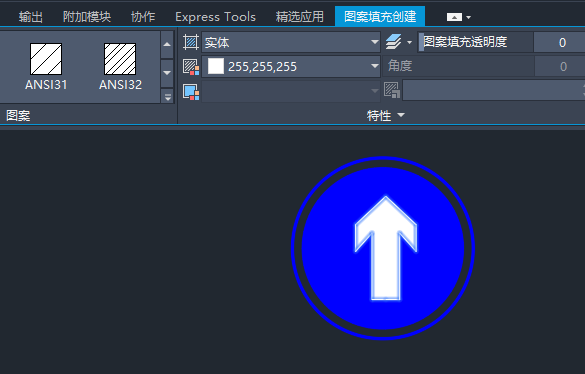The image size is (585, 374).
Task: Open the 附加模块 ribbon tab
Action: [x=87, y=16]
